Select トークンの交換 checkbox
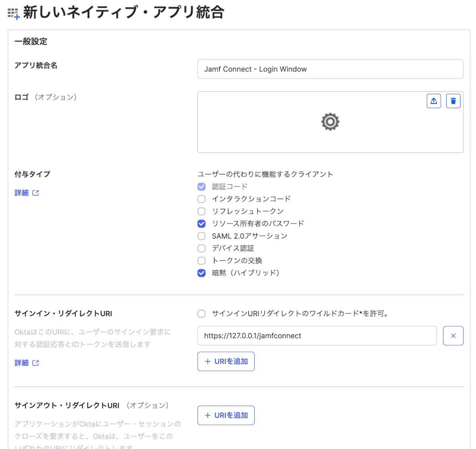The width and height of the screenshot is (476, 449). (x=202, y=261)
